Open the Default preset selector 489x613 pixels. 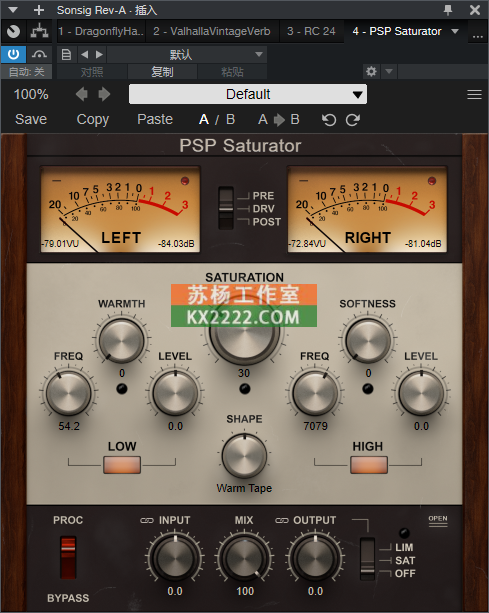(x=248, y=94)
